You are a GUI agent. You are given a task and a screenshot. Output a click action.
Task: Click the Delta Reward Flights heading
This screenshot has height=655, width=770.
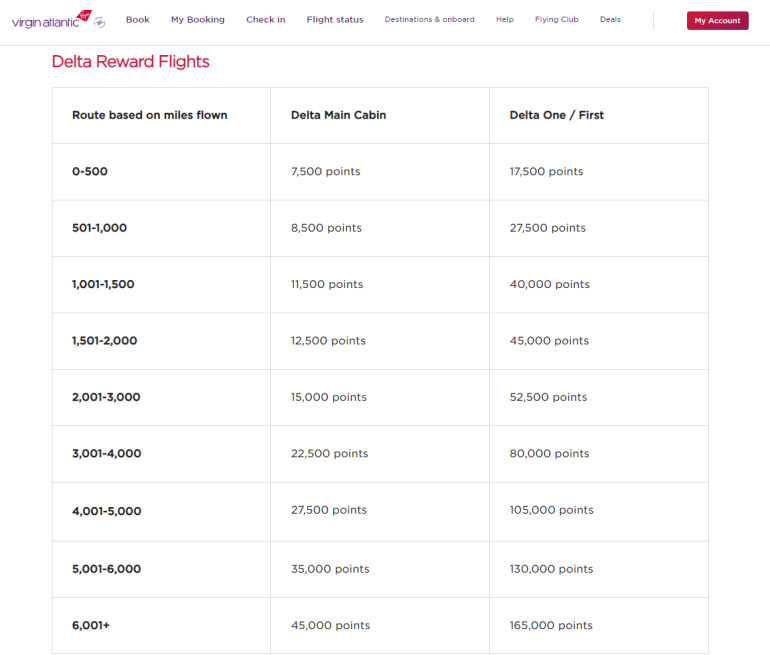pyautogui.click(x=131, y=62)
